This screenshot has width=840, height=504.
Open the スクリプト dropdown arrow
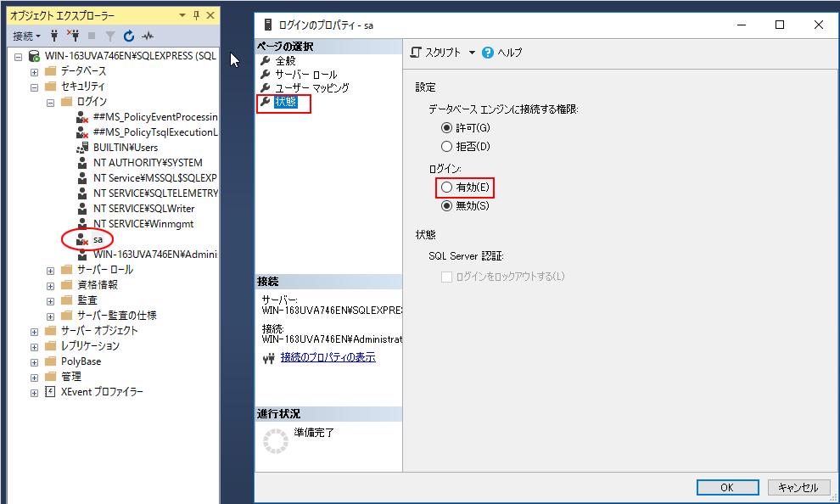[x=472, y=53]
